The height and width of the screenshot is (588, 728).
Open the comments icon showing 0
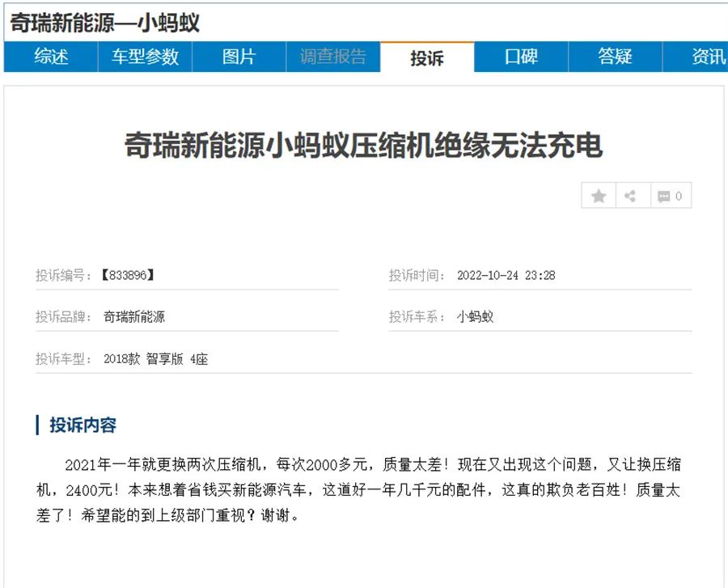pyautogui.click(x=671, y=196)
